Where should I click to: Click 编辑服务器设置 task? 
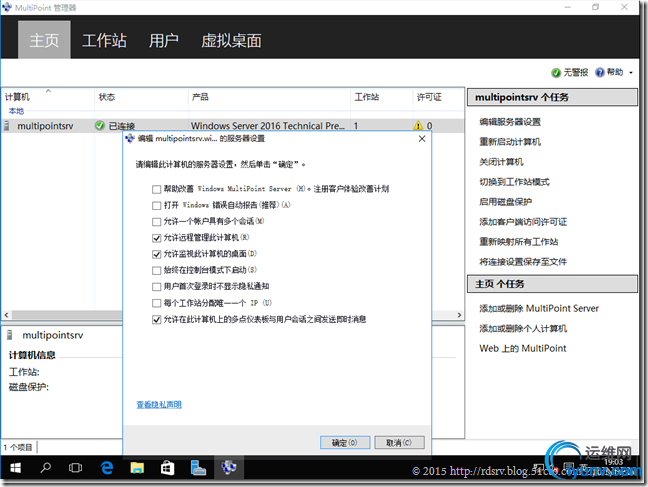tap(510, 122)
